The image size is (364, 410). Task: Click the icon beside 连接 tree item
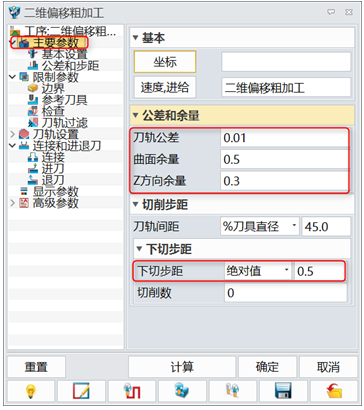(33, 157)
